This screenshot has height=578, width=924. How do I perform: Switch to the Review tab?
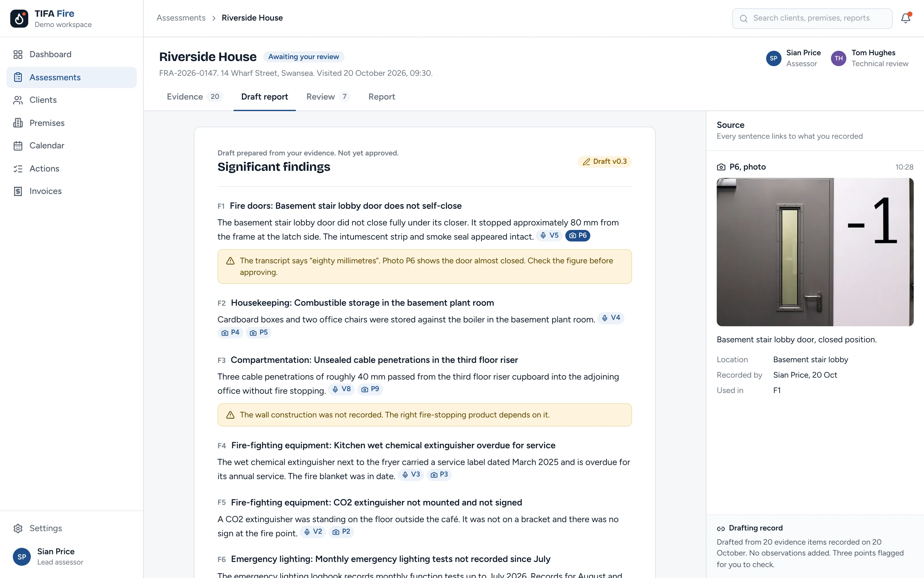click(328, 97)
